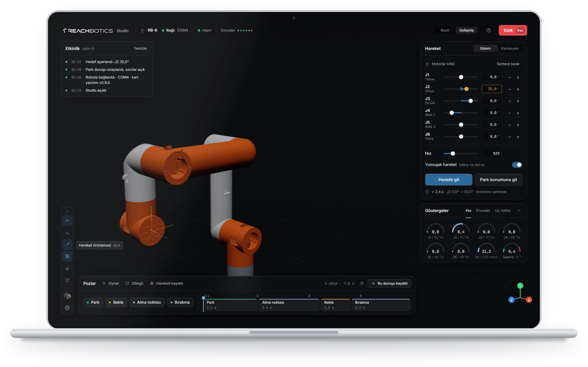Open the help question-mark icon
The image size is (588, 367).
pyautogui.click(x=489, y=30)
